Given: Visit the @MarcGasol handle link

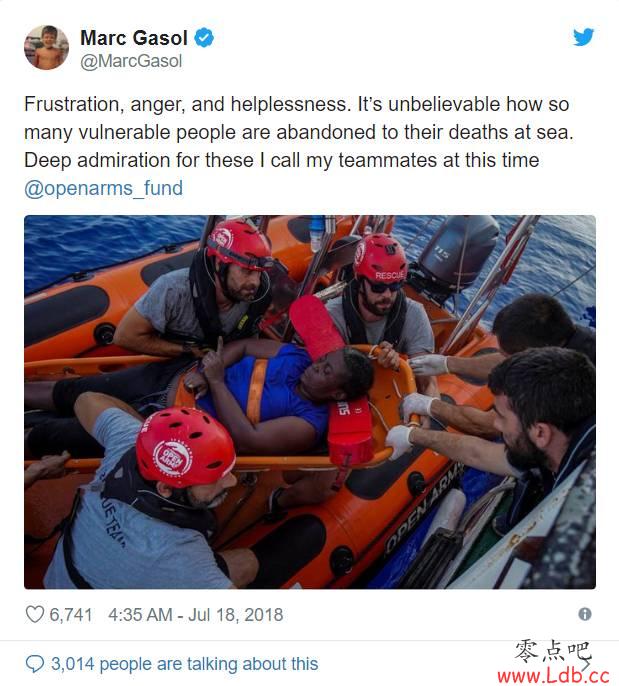Looking at the screenshot, I should coord(131,61).
